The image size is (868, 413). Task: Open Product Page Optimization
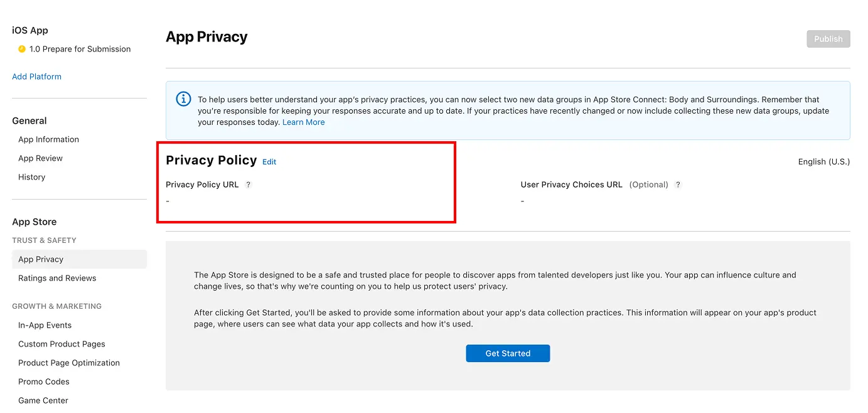pyautogui.click(x=69, y=363)
